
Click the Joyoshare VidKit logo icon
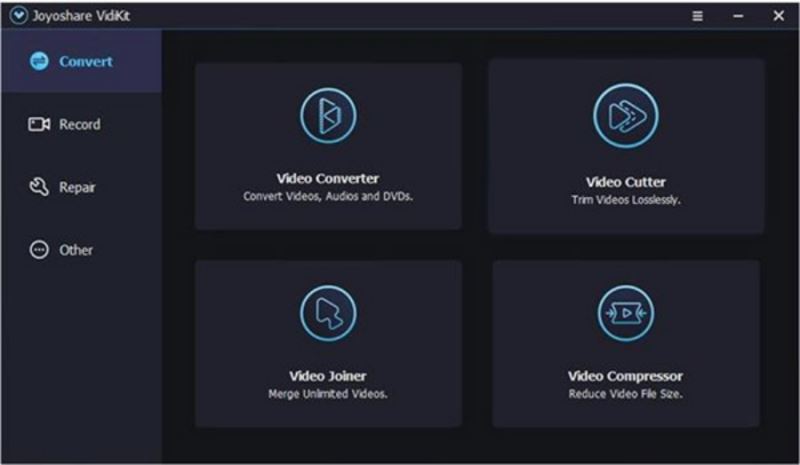18,15
